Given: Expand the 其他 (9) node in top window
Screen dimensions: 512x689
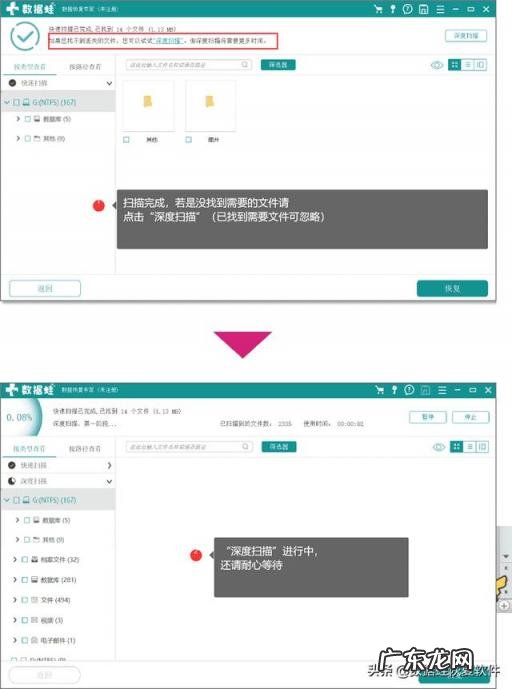Looking at the screenshot, I should [x=18, y=138].
